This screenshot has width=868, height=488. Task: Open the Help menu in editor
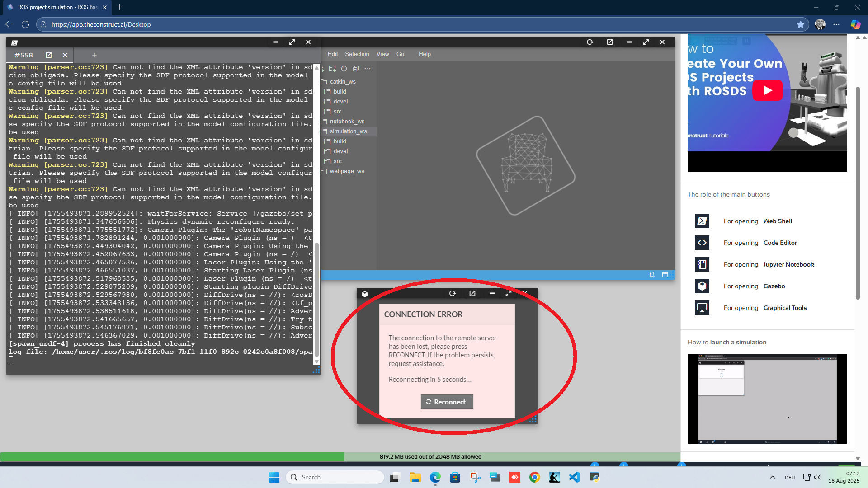coord(424,54)
